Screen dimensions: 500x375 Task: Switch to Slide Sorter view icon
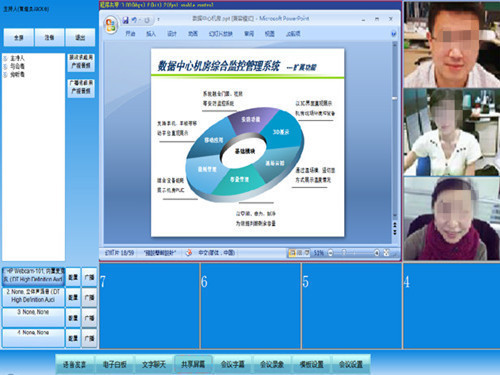(x=299, y=253)
